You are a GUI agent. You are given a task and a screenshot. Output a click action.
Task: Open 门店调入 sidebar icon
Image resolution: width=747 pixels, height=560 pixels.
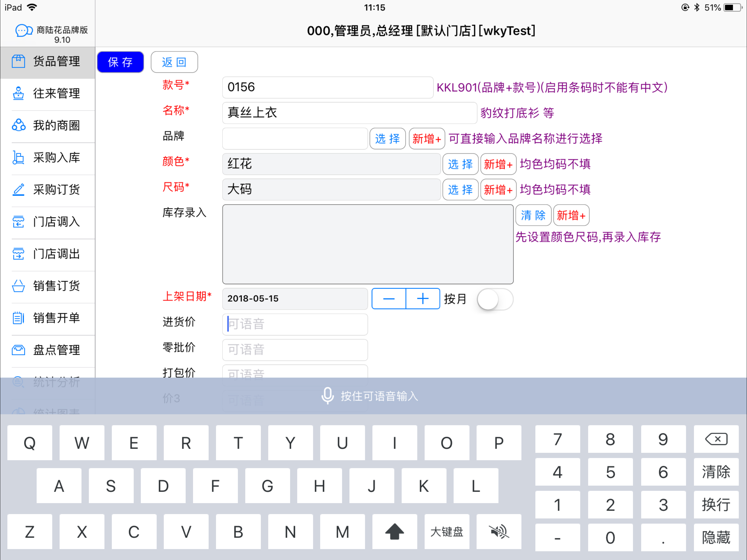(x=18, y=222)
